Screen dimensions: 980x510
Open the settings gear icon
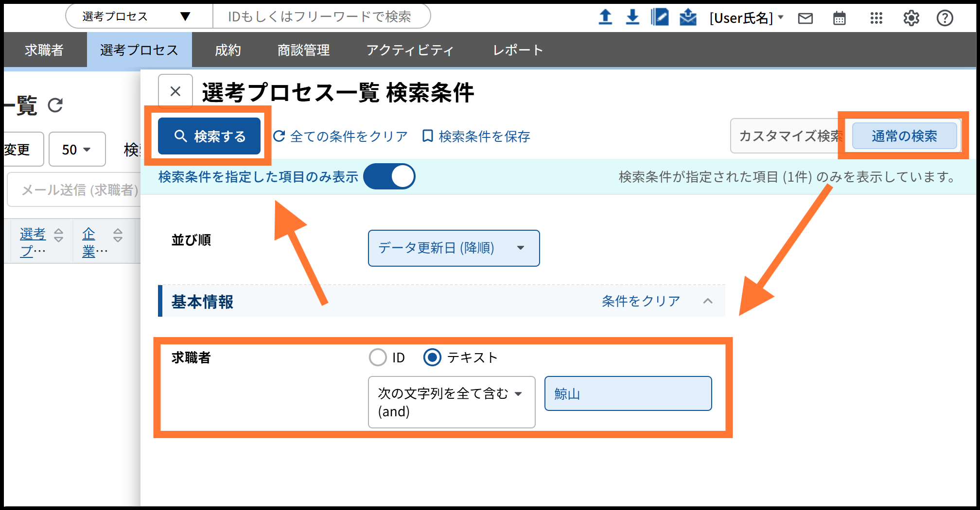tap(911, 18)
